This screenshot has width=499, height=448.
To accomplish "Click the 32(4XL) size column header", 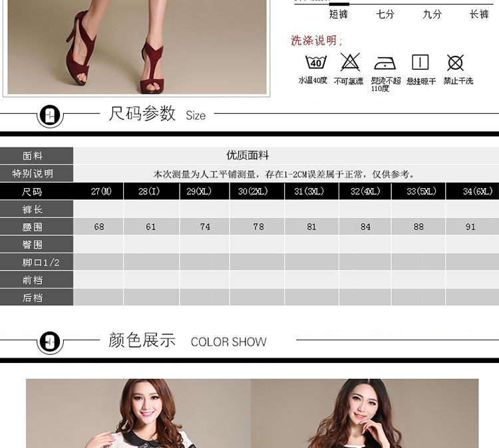I will 365,191.
